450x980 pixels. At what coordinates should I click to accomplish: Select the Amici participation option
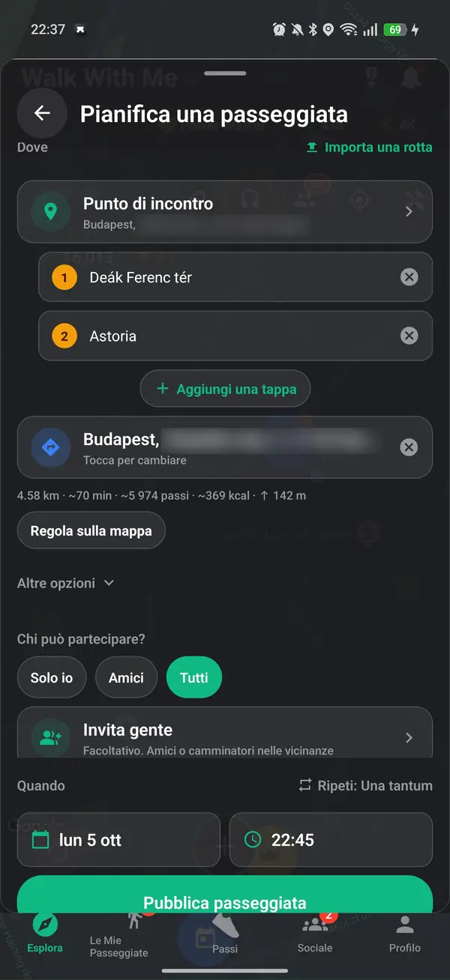126,677
